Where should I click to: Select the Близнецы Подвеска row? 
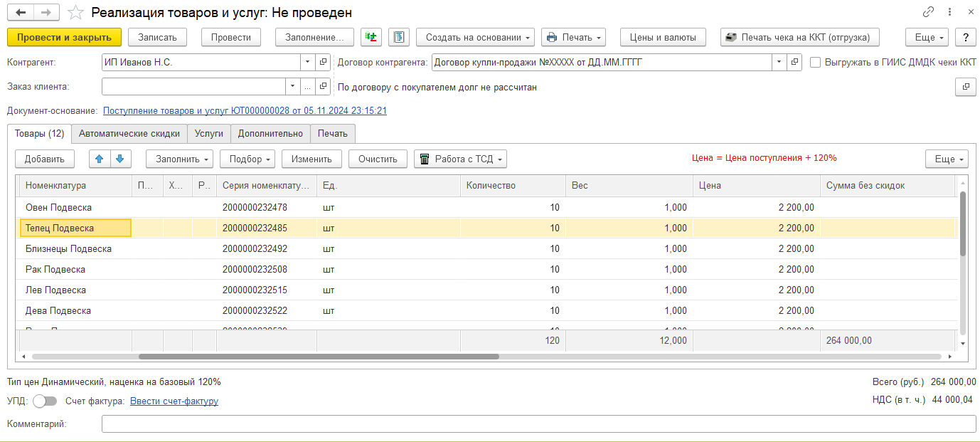point(487,248)
